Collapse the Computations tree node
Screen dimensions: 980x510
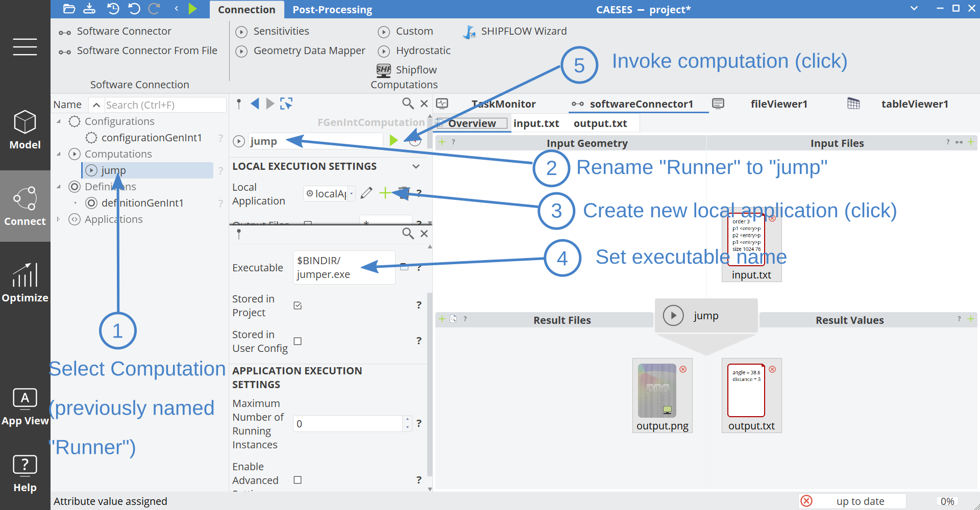click(59, 154)
